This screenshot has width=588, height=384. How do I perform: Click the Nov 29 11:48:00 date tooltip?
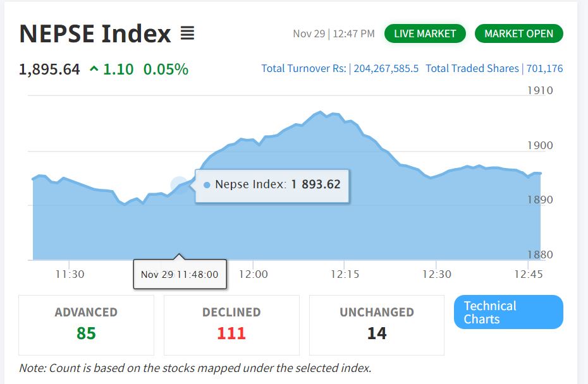[180, 274]
